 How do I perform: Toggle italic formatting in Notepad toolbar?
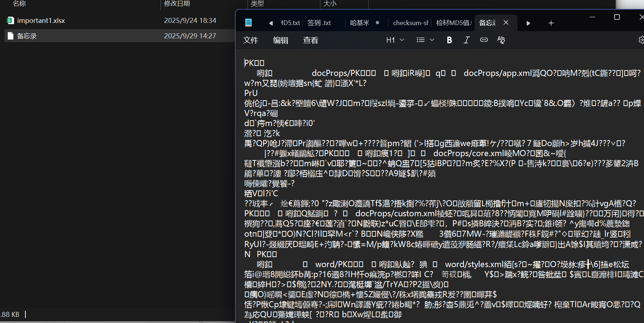coord(466,40)
